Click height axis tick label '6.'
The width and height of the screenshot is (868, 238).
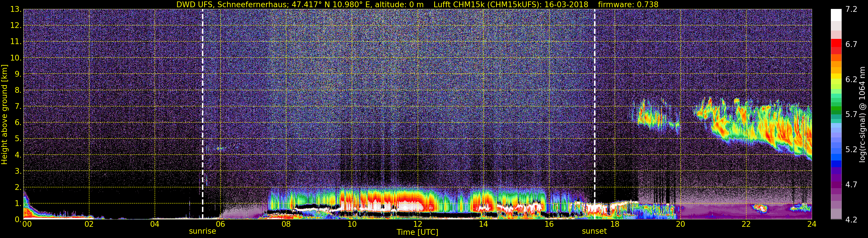point(18,122)
